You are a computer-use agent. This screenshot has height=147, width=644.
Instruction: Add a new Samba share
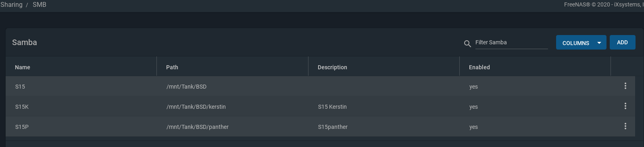[x=622, y=42]
